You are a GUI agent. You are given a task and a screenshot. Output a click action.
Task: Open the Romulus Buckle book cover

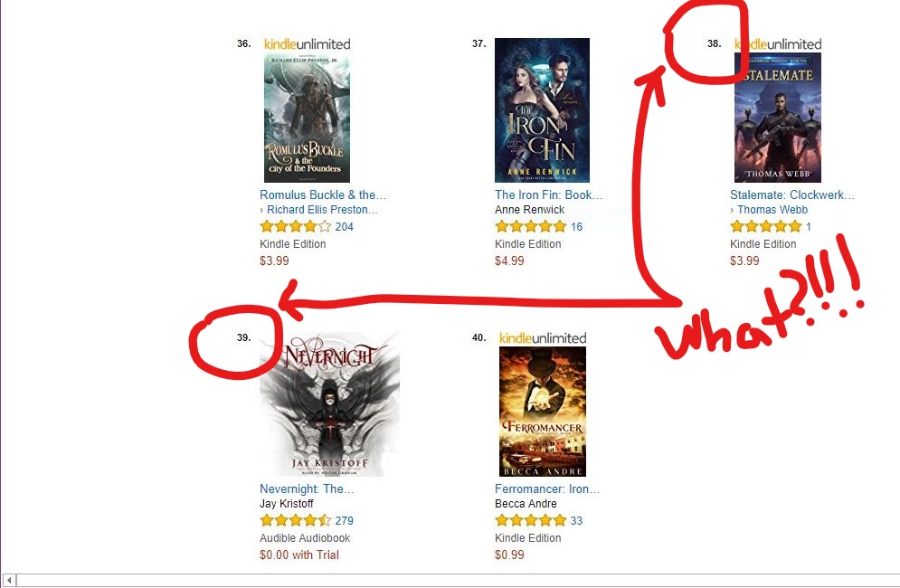[307, 118]
